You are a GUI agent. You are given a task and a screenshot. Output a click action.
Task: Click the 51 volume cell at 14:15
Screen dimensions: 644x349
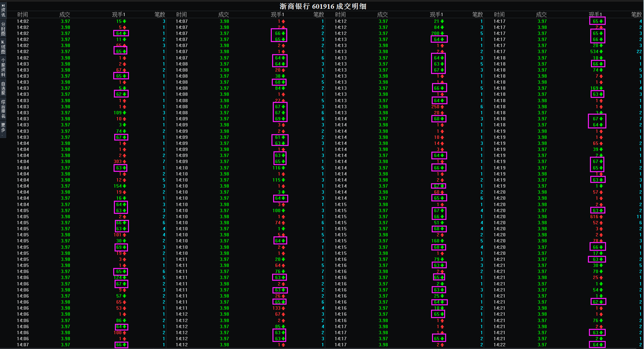[439, 223]
